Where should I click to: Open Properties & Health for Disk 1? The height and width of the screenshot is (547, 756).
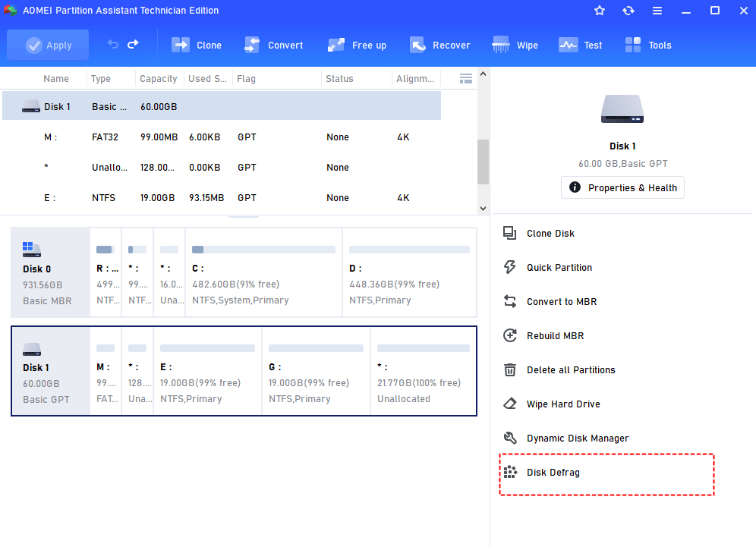tap(622, 187)
